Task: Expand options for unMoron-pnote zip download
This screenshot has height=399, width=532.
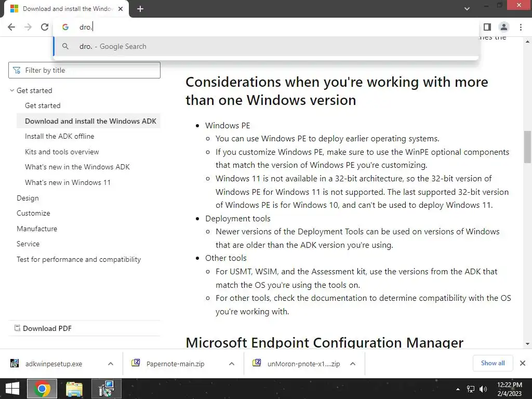Action: pos(353,364)
